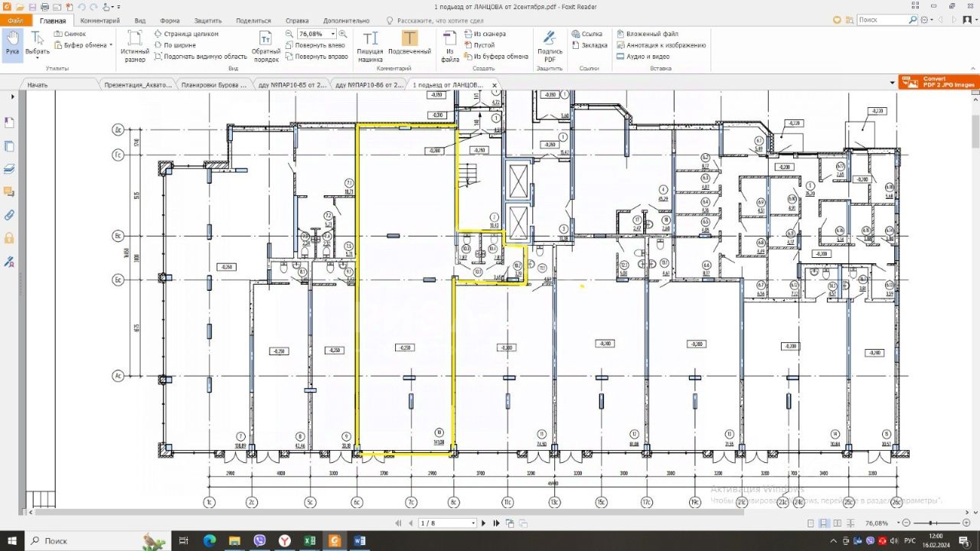Image resolution: width=980 pixels, height=551 pixels.
Task: Switch to the Вид ribbon tab
Action: pyautogui.click(x=140, y=21)
